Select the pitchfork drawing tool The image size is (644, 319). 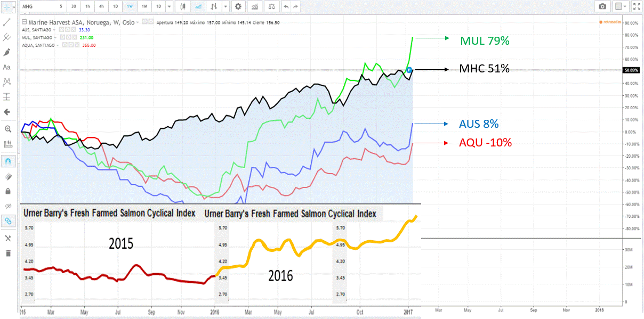pyautogui.click(x=7, y=37)
